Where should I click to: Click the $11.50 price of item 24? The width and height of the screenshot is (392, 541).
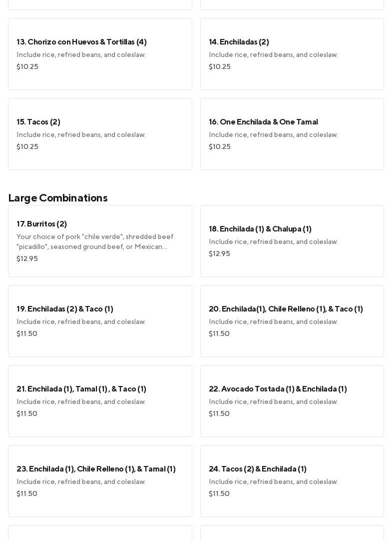pos(219,494)
